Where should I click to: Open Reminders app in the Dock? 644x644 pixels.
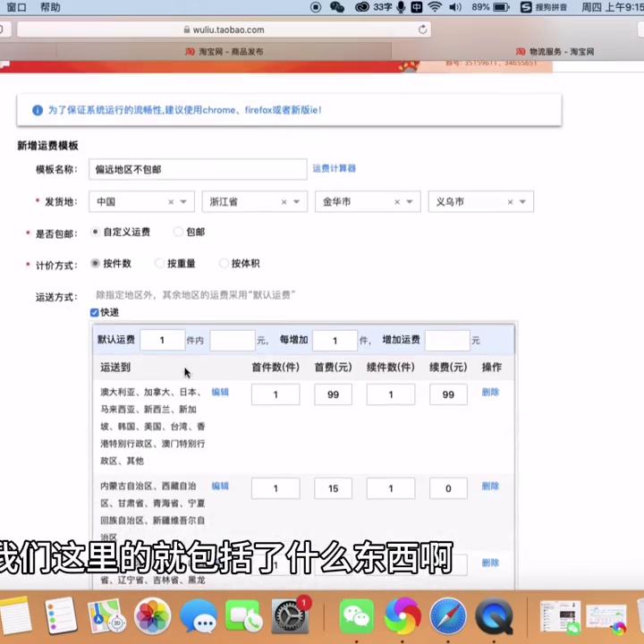point(61,615)
